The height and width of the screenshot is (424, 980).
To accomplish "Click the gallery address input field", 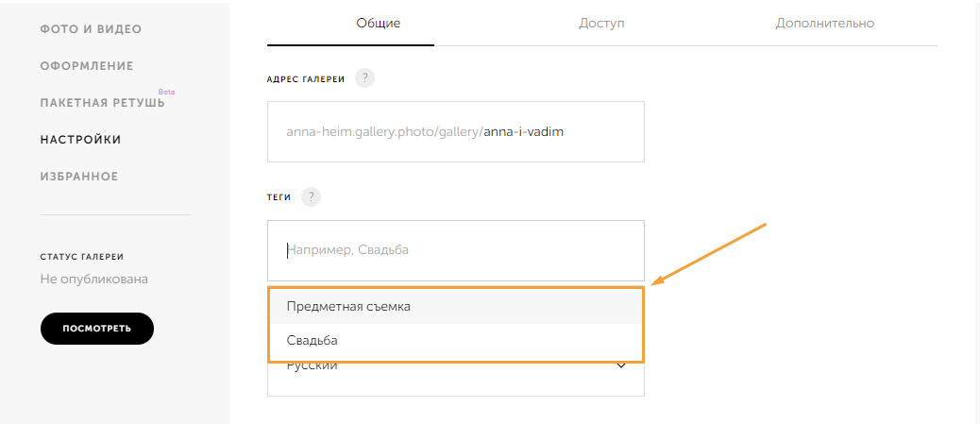I will point(456,132).
